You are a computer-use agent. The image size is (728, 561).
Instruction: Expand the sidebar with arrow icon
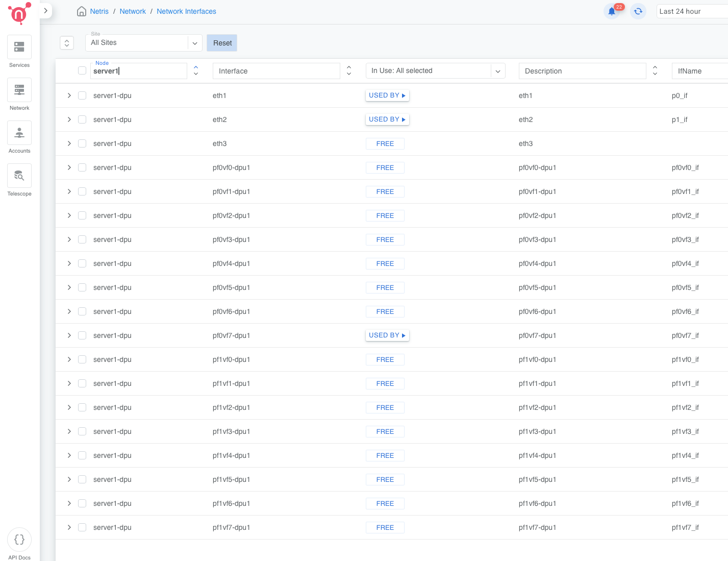tap(45, 10)
